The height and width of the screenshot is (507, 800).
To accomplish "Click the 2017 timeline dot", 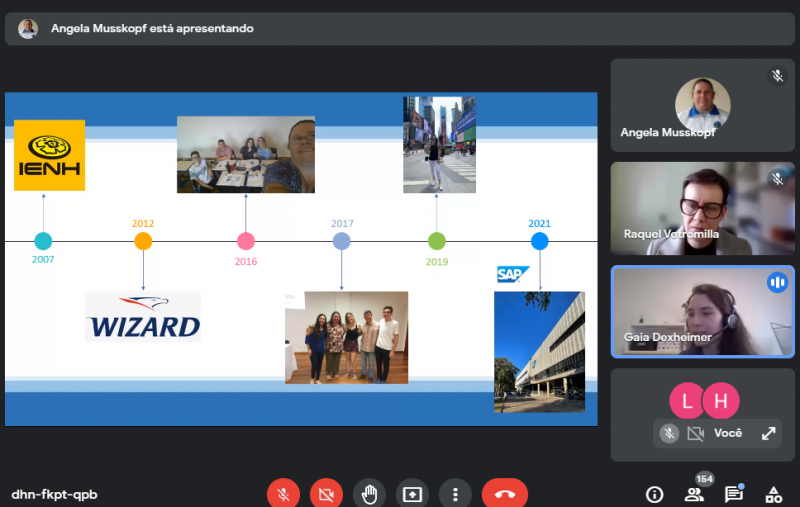I will point(341,241).
